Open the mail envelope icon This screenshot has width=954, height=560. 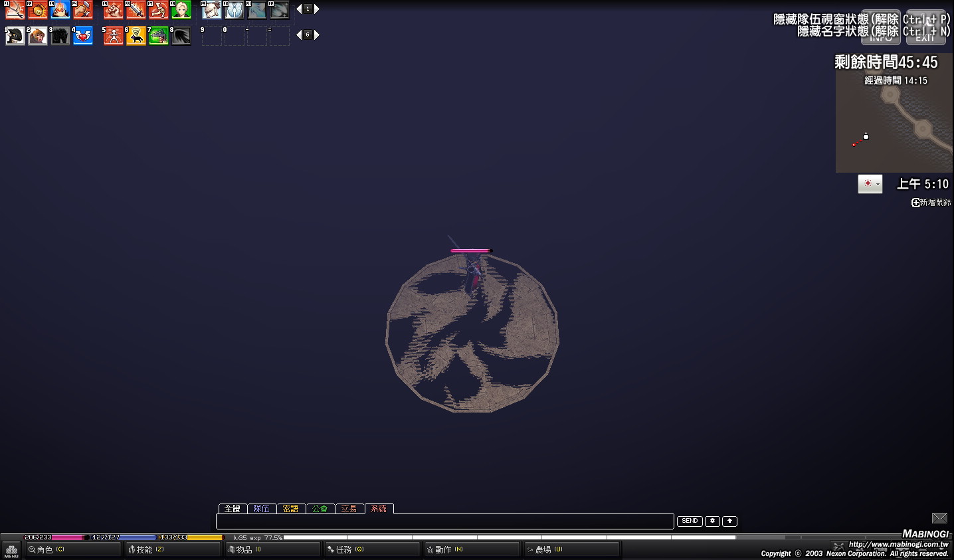939,518
